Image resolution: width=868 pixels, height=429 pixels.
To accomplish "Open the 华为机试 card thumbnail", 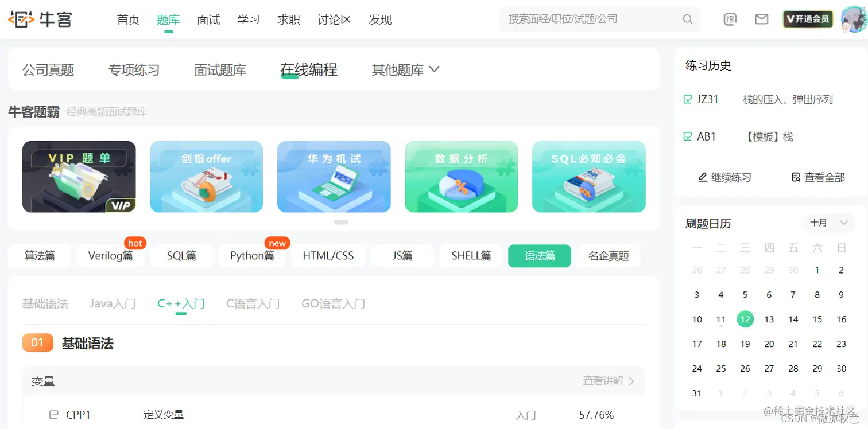I will click(x=334, y=177).
